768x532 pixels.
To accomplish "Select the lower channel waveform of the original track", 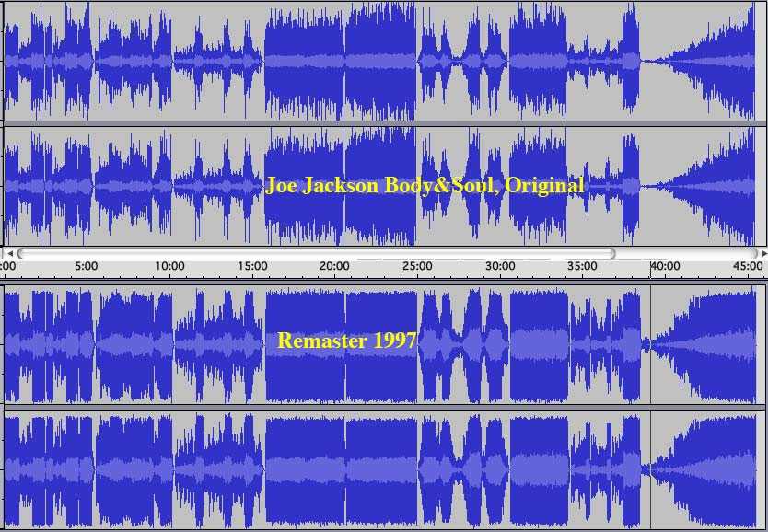I will tap(385, 187).
